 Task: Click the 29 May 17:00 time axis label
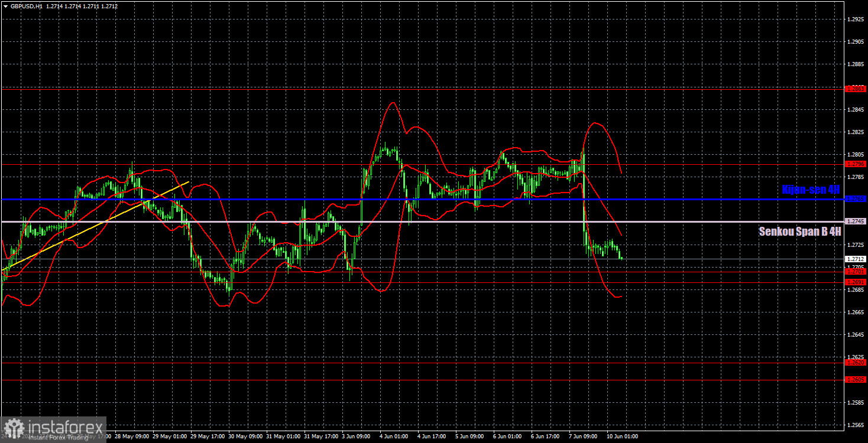point(207,437)
